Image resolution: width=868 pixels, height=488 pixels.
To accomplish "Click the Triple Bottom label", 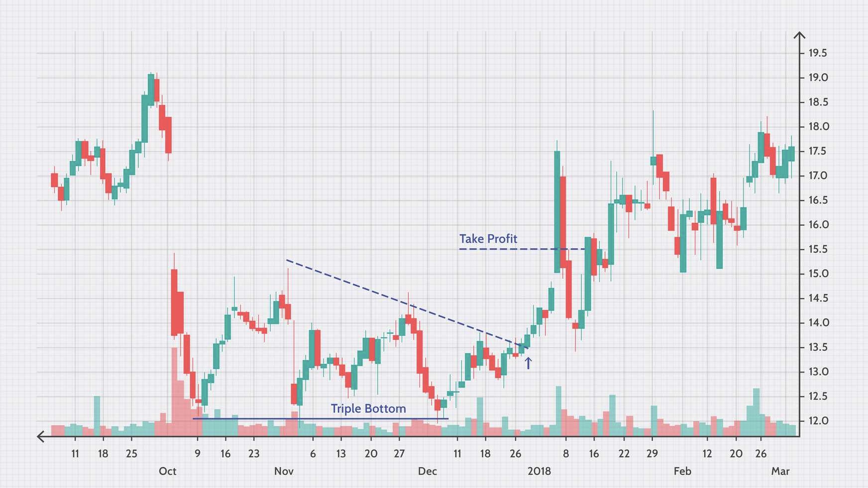I will 368,408.
